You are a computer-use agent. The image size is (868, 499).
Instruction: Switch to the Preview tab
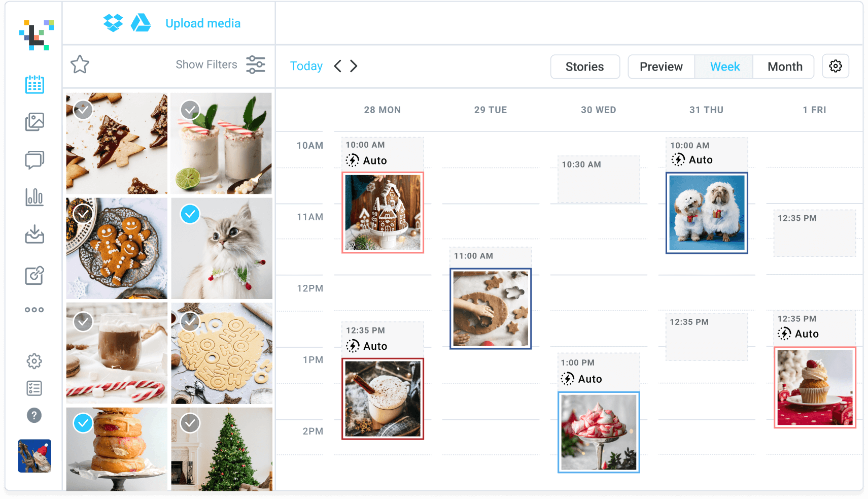661,66
